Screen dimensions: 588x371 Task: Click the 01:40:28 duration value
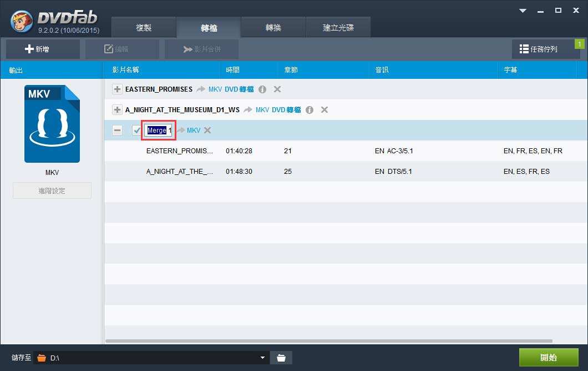coord(239,151)
